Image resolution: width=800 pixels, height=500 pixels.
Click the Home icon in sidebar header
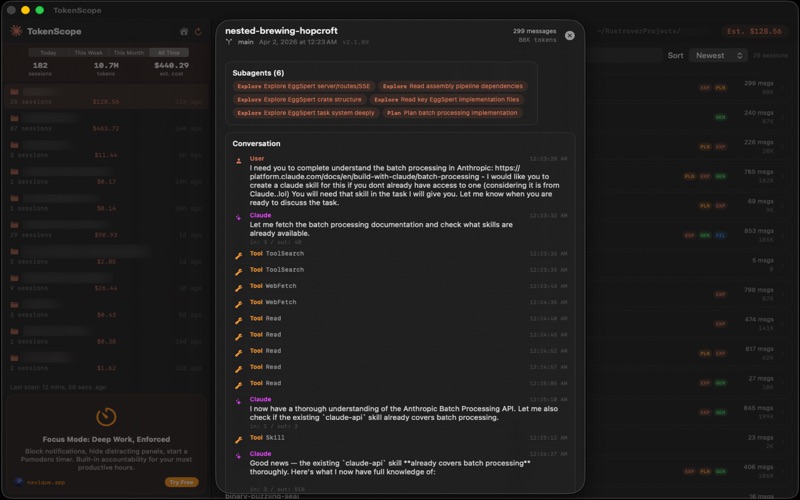184,32
